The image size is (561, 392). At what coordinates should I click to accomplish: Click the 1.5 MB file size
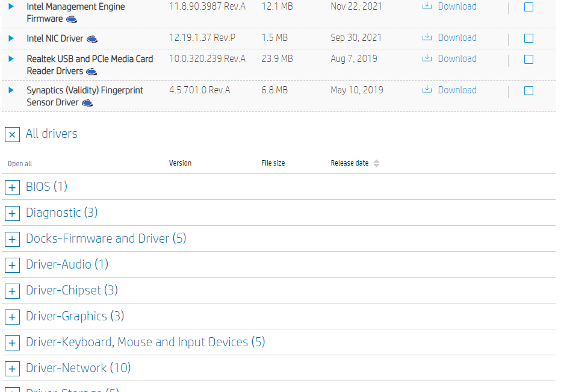(x=274, y=37)
